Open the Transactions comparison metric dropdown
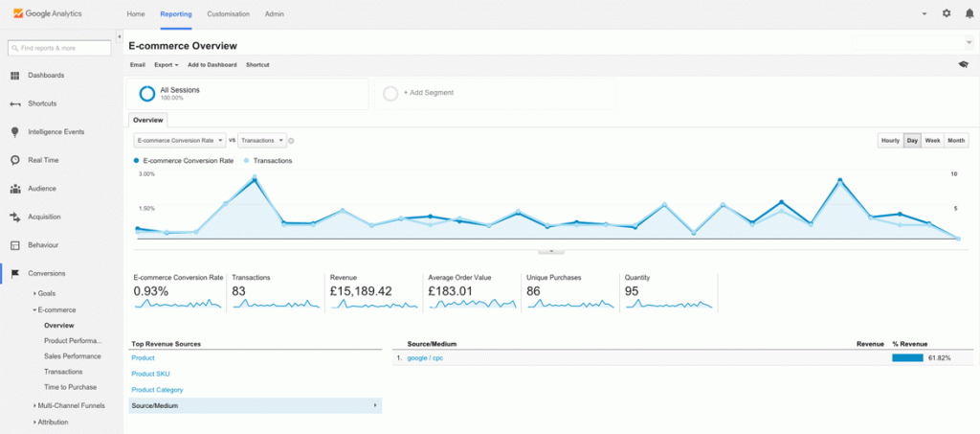This screenshot has width=980, height=434. point(262,141)
